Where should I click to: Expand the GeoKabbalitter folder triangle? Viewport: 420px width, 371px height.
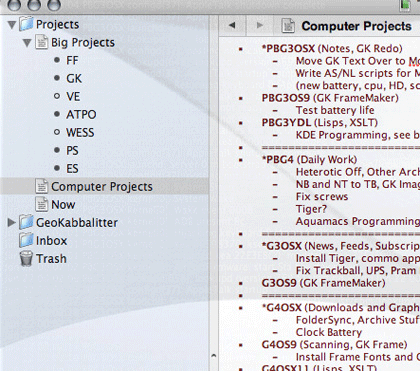coord(12,222)
